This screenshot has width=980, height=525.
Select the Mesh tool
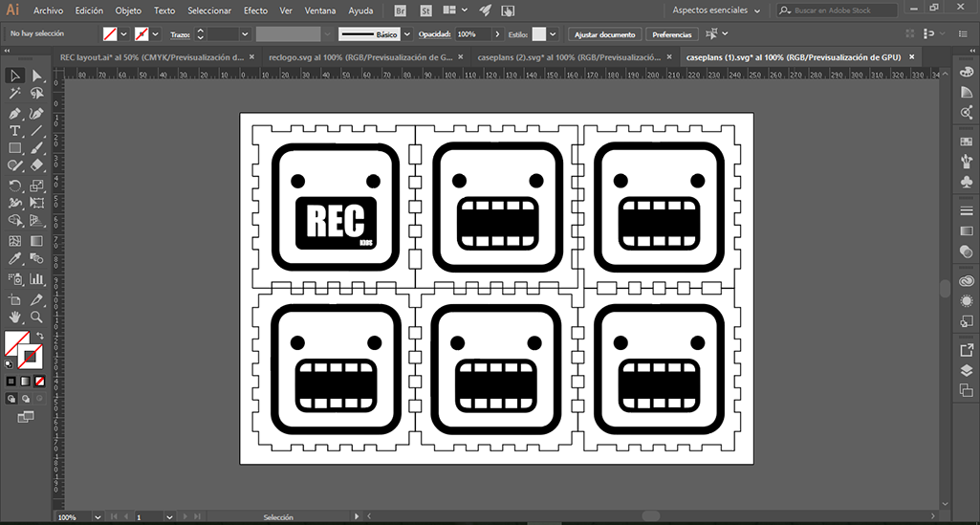[x=15, y=241]
